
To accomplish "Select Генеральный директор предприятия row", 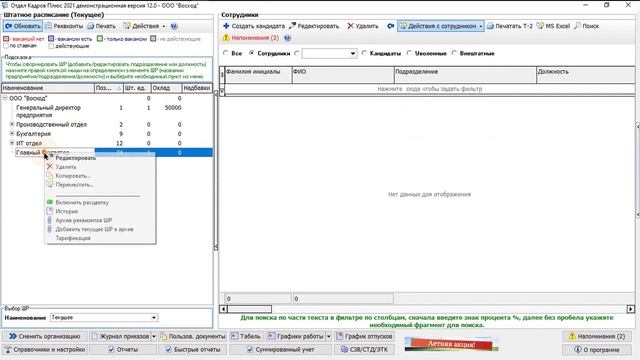I will click(107, 111).
